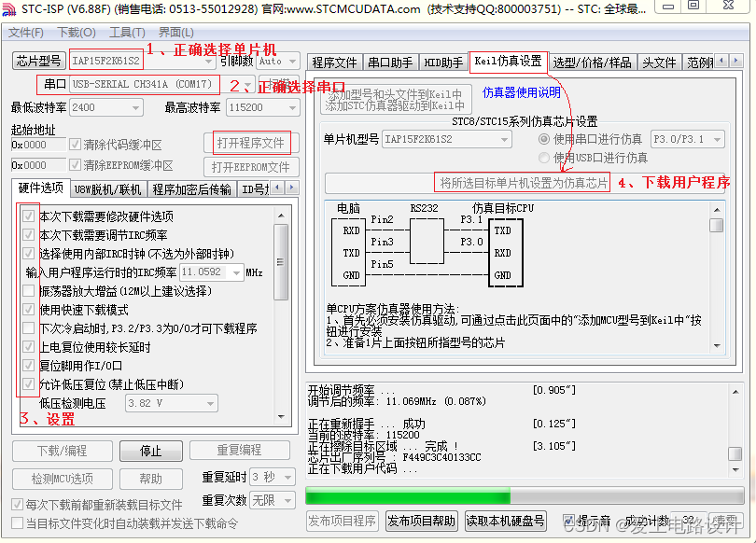Click 打开程序文件 button
The image size is (756, 543).
[251, 143]
